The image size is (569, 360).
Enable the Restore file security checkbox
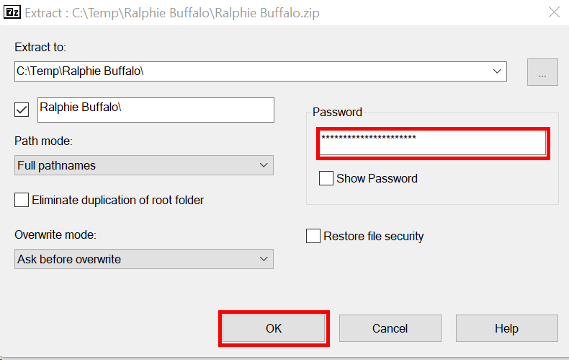pos(313,236)
